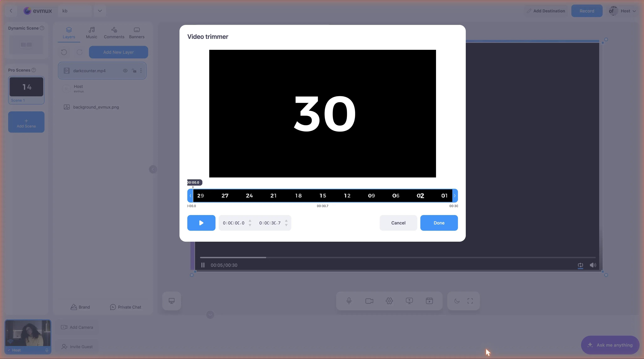Click Add Destination
644x359 pixels.
click(546, 11)
